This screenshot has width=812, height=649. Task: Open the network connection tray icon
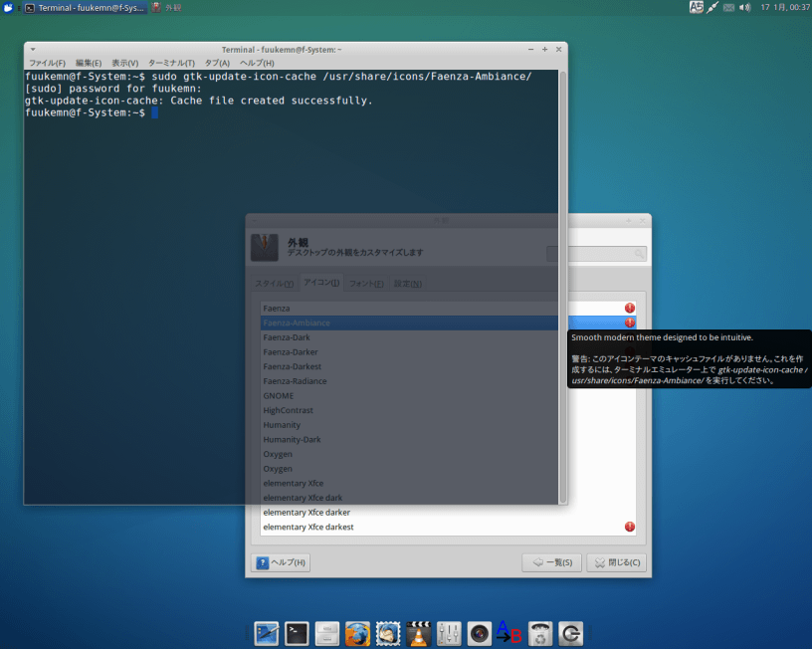point(712,7)
